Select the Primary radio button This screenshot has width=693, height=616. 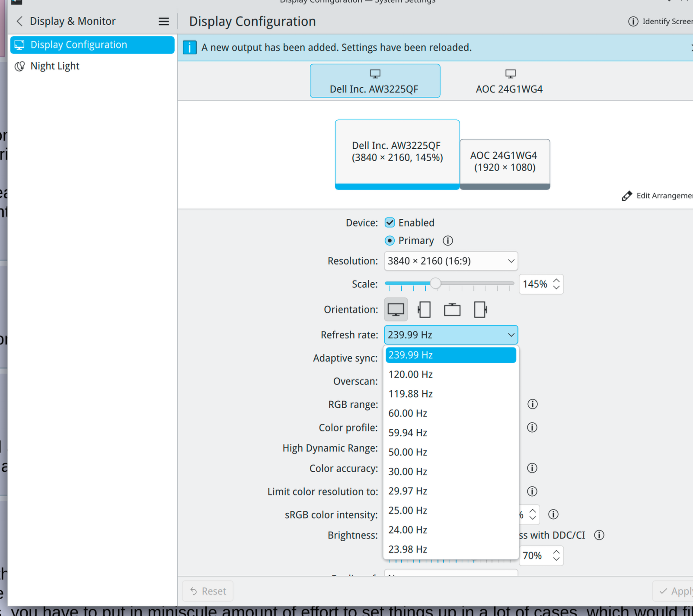[390, 240]
